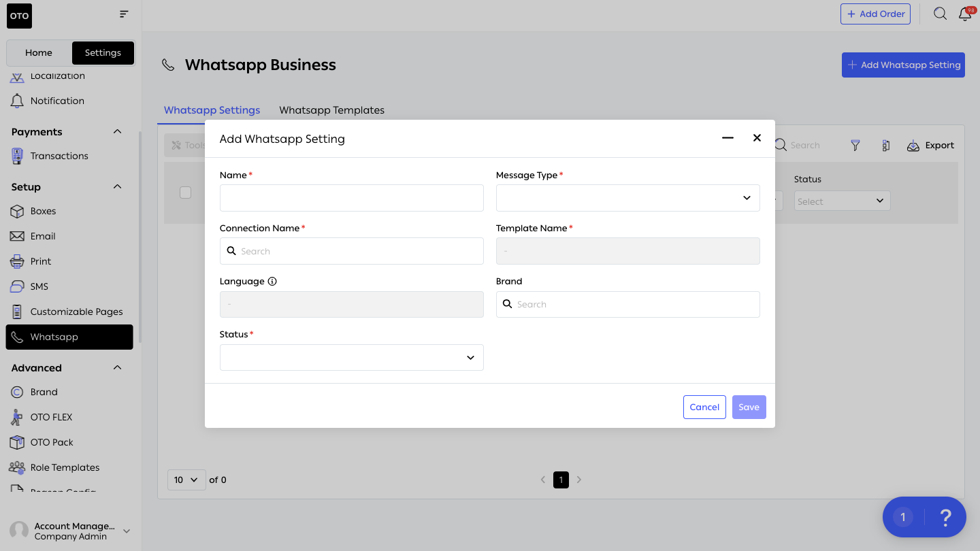This screenshot has width=980, height=551.
Task: Open Transactions in the sidebar
Action: [59, 156]
